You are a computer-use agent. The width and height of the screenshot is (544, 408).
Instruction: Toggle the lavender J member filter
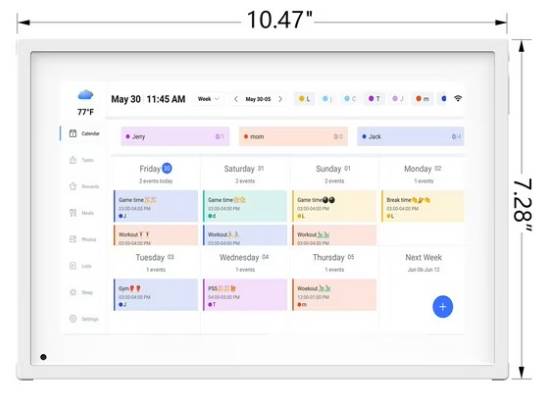coord(398,99)
